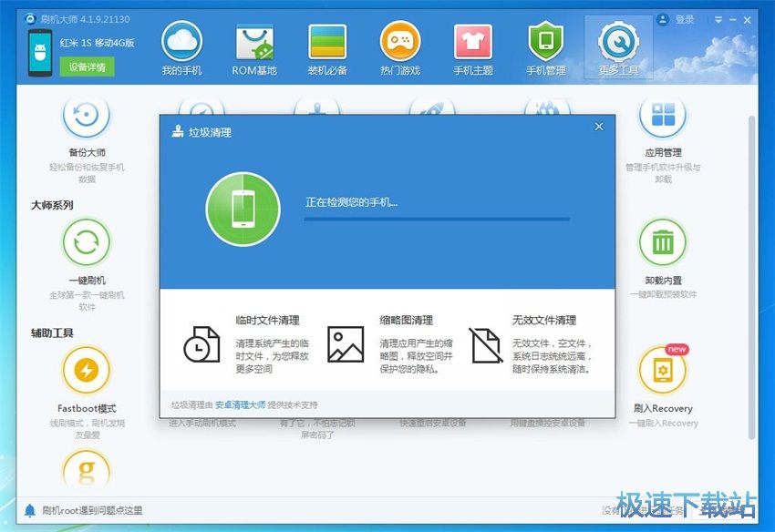Click the 刷机大师 logo icon in title bar
This screenshot has width=775, height=532.
tap(31, 19)
